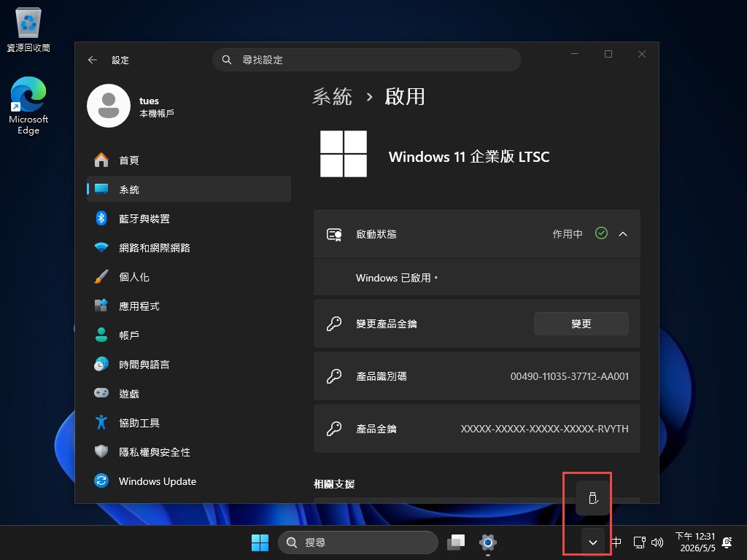The height and width of the screenshot is (560, 747).
Task: Open the network tray icon
Action: [x=639, y=542]
